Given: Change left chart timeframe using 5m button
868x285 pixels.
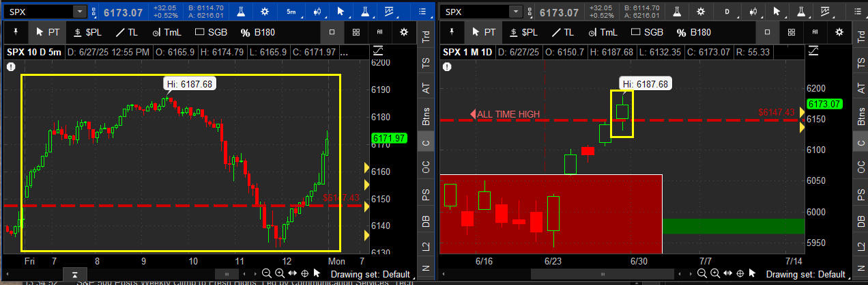Looking at the screenshot, I should 291,12.
